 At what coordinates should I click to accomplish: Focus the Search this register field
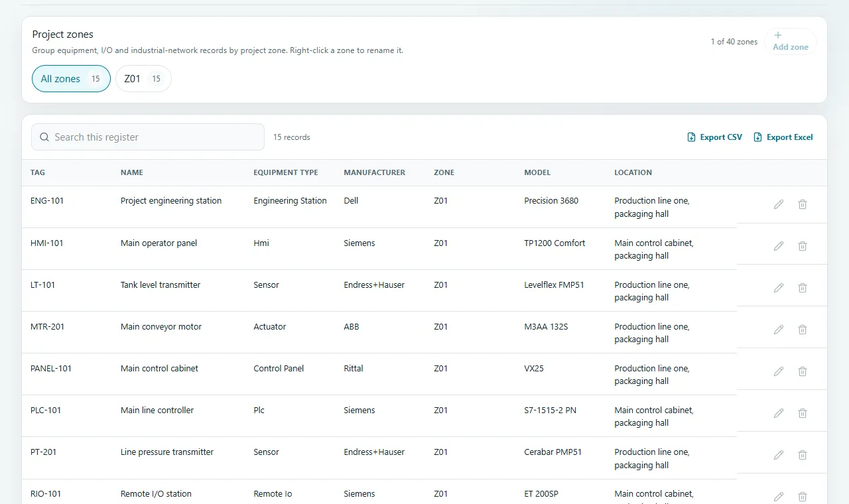(148, 137)
